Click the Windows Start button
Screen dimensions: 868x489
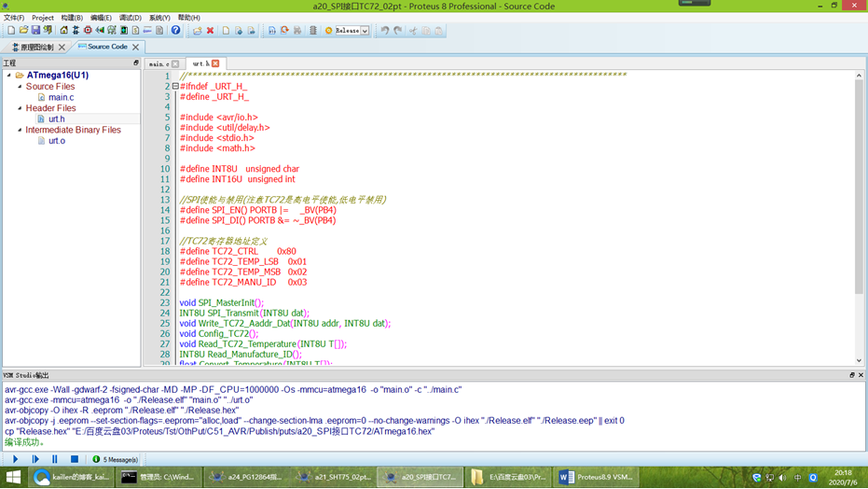13,477
